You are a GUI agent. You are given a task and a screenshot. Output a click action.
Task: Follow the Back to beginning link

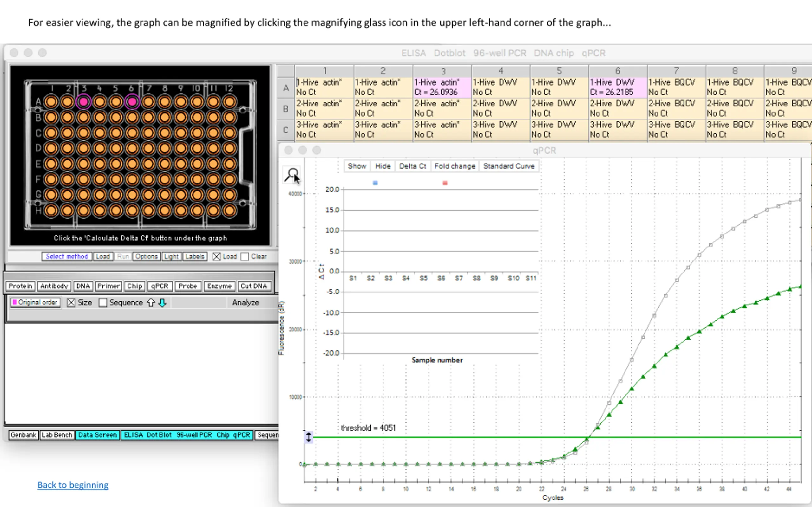pos(73,485)
